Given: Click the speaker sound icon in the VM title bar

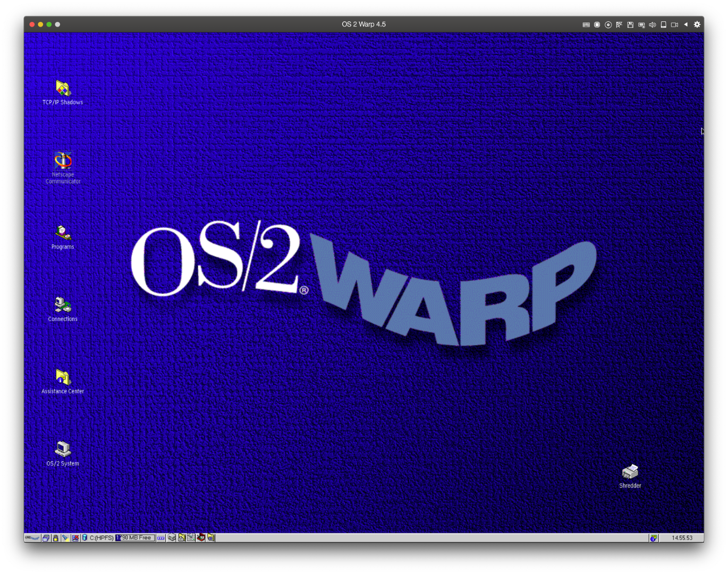Looking at the screenshot, I should point(653,24).
